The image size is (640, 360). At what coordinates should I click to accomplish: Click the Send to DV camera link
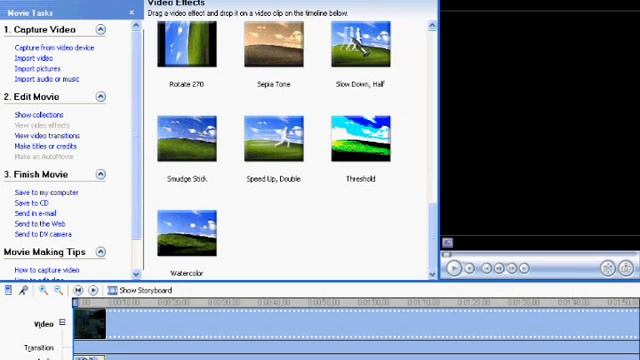click(x=43, y=234)
